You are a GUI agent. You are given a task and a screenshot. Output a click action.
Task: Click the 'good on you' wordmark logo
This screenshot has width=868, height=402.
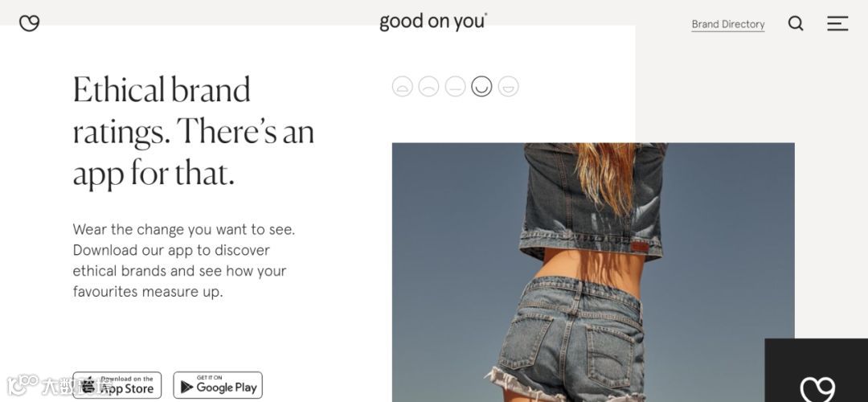pyautogui.click(x=433, y=23)
